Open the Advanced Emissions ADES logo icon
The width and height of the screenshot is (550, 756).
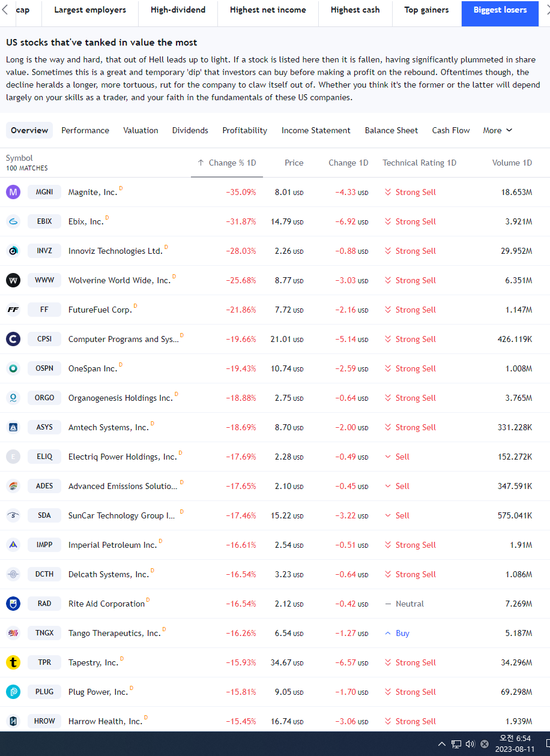click(x=13, y=486)
